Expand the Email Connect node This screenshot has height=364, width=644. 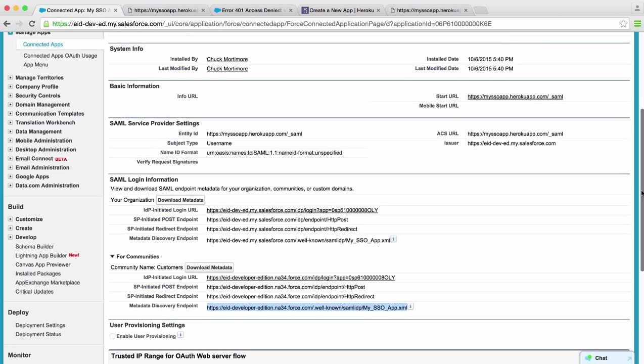click(x=10, y=159)
